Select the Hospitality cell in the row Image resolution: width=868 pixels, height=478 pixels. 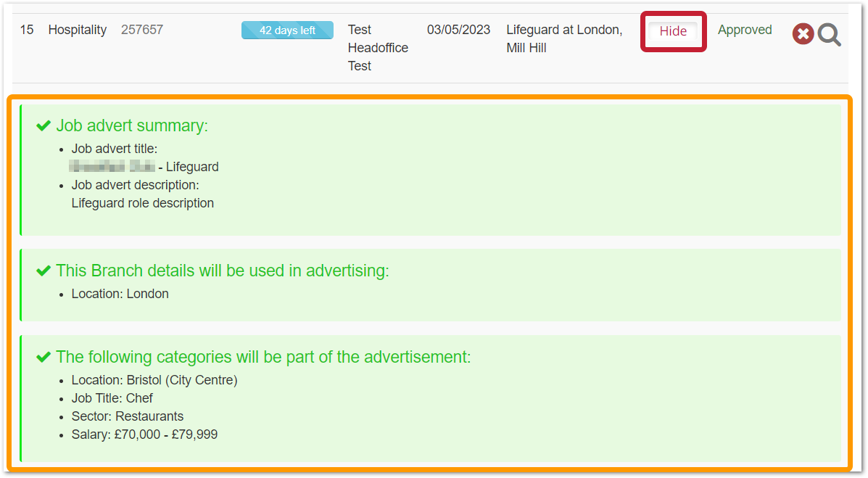(77, 30)
